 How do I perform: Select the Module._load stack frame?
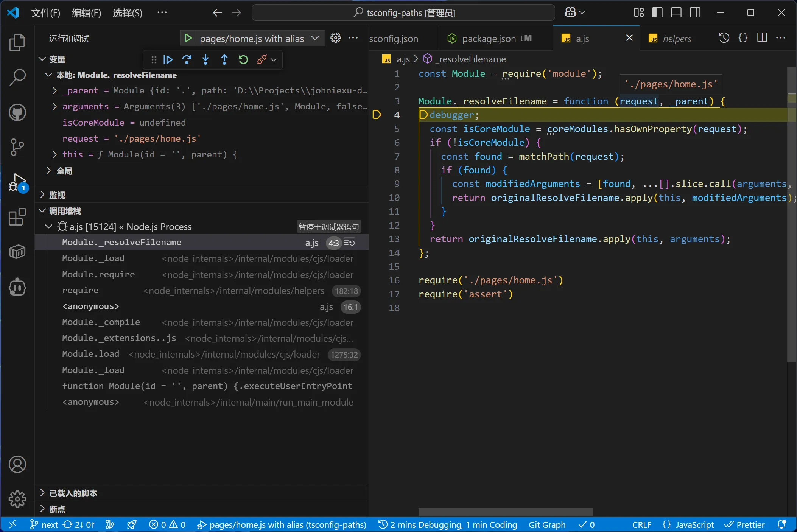tap(93, 258)
